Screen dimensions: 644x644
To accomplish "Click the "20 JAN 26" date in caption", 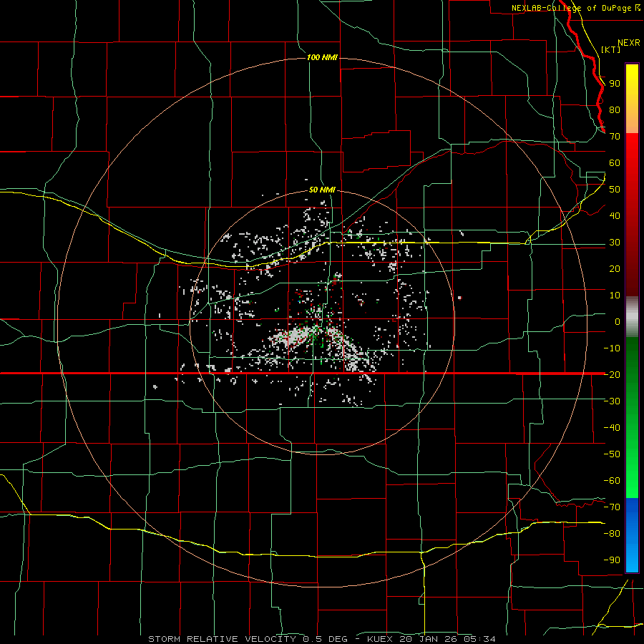I will coord(429,639).
